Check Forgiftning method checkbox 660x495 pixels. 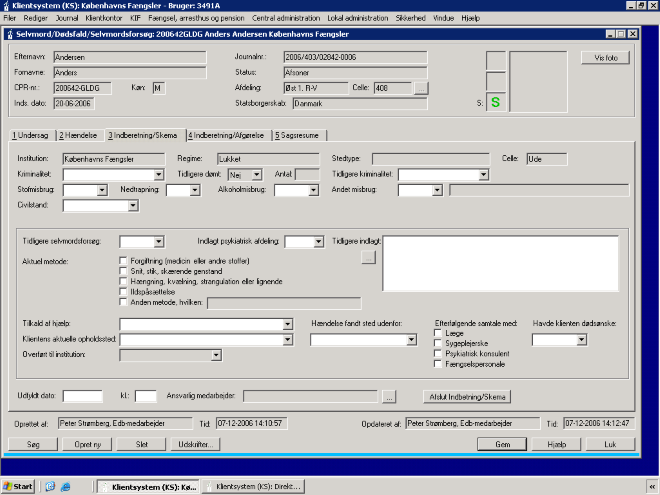click(x=123, y=259)
